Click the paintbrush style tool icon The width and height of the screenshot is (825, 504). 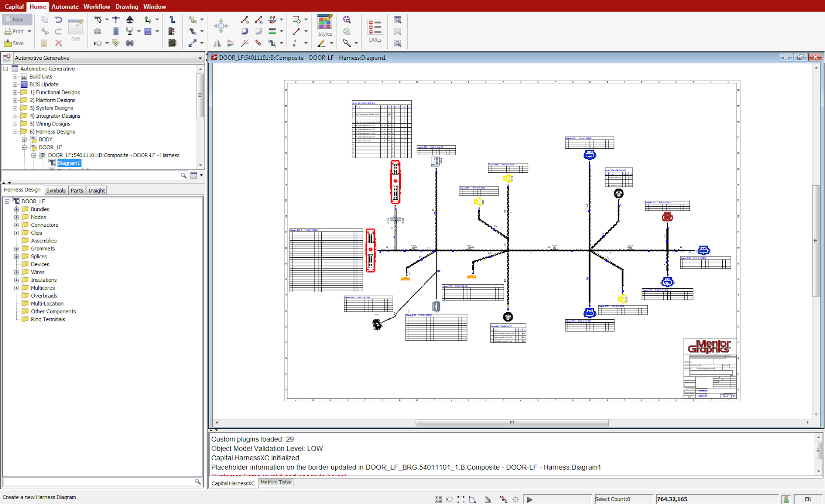tap(321, 43)
